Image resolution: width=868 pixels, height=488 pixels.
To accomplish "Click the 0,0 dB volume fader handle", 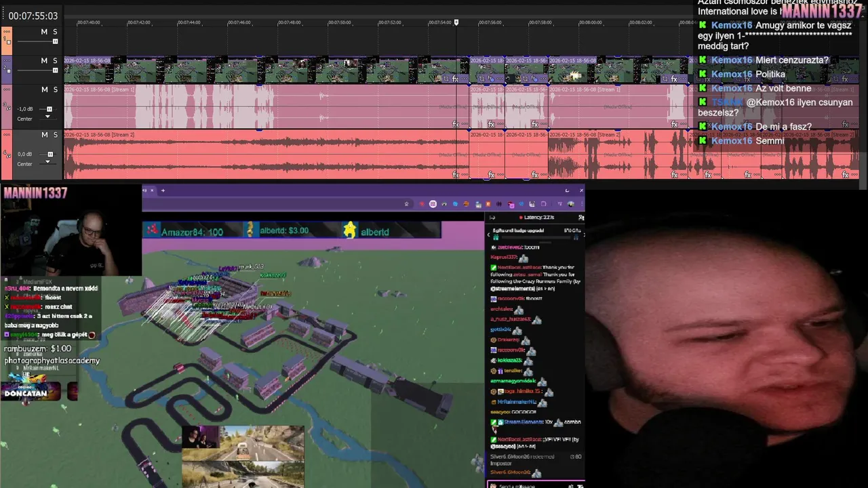I will pos(50,155).
